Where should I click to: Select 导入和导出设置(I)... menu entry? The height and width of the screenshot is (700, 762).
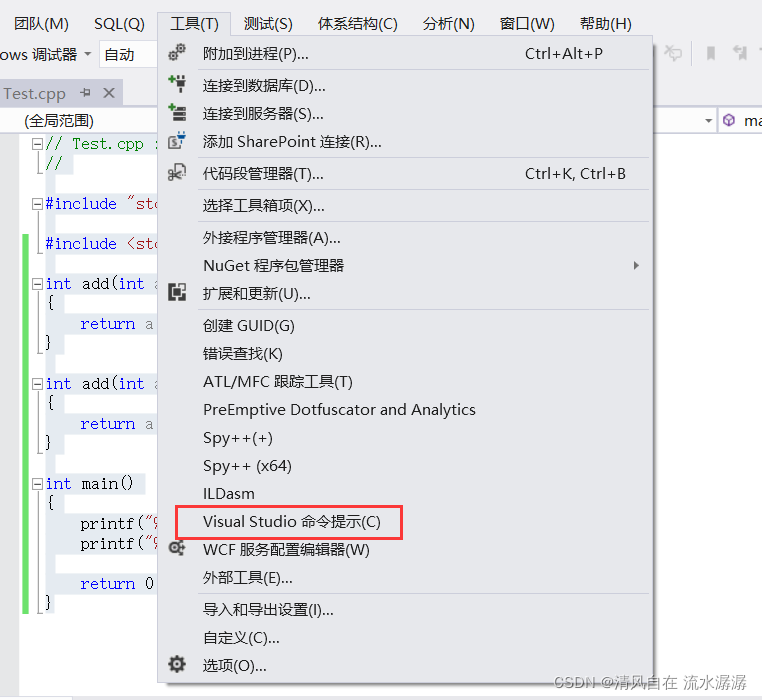tap(268, 609)
